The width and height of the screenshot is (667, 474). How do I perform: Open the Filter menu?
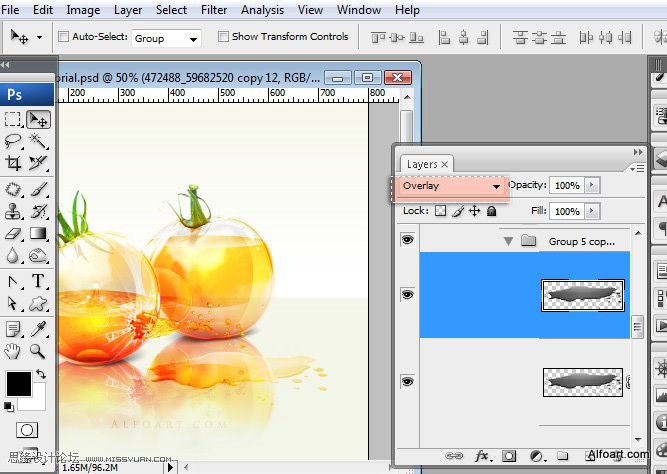click(214, 10)
